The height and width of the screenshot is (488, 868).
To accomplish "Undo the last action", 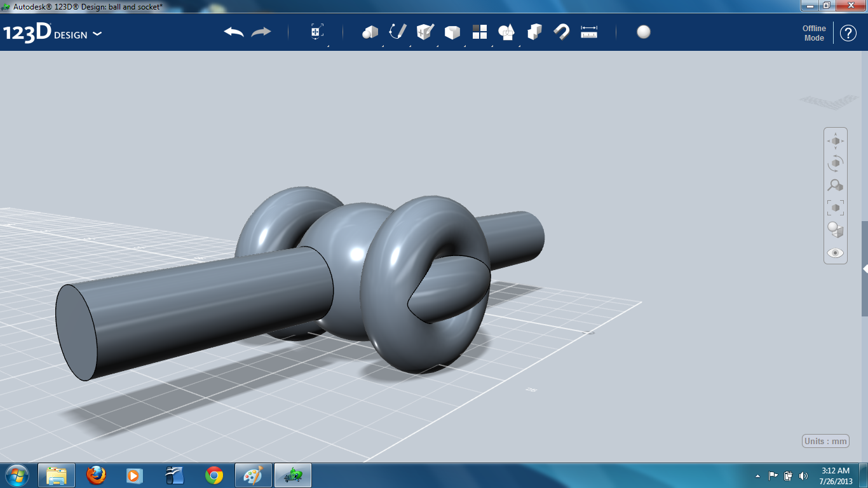I will [x=234, y=32].
